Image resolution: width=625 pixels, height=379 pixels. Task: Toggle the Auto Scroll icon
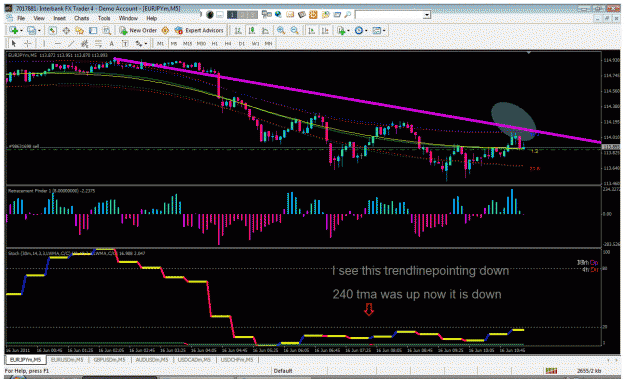312,31
